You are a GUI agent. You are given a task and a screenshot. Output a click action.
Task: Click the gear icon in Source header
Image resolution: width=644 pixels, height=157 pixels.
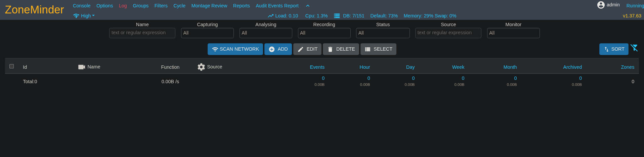(201, 67)
